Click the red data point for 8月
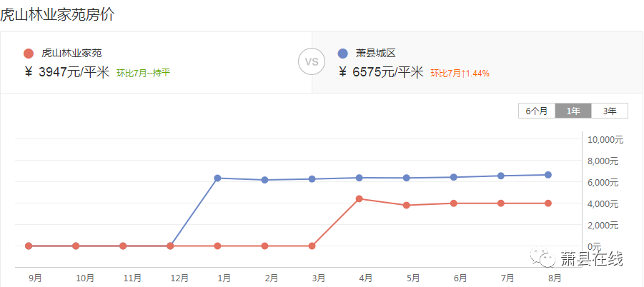Image resolution: width=644 pixels, height=287 pixels. (x=548, y=203)
